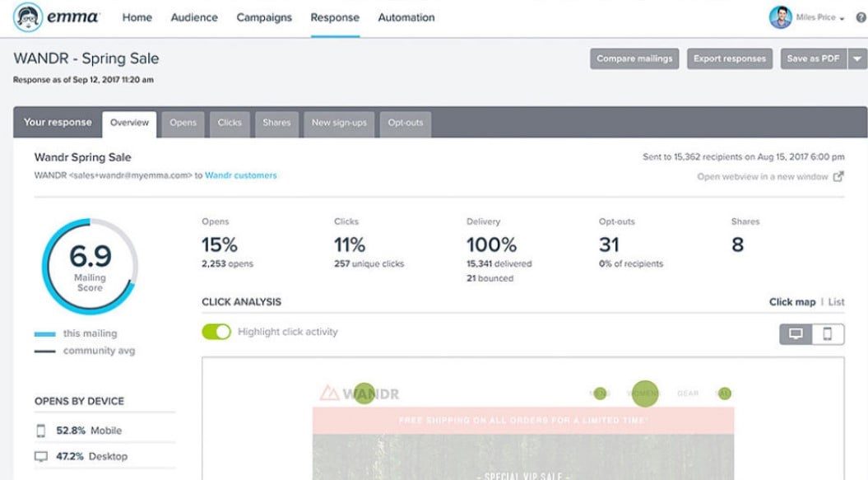Open the Miles Price account menu
868x480 pixels.
tap(819, 18)
